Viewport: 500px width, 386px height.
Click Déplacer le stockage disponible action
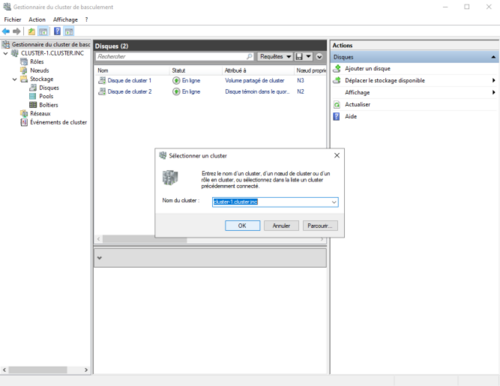[385, 80]
